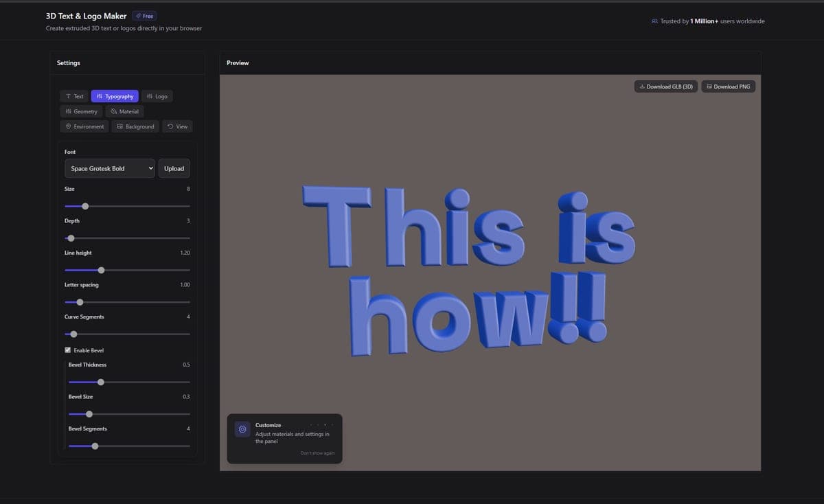Click the Free badge next to the title
Image resolution: width=824 pixels, height=504 pixels.
pos(144,16)
